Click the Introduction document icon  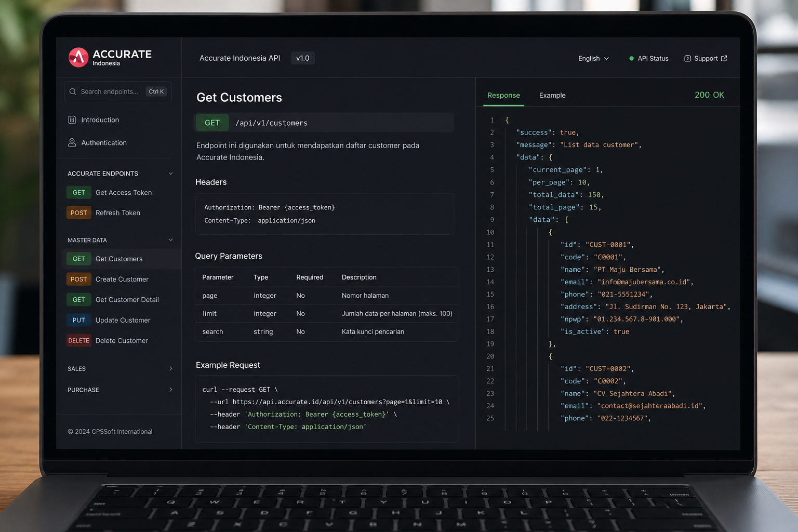pos(72,119)
